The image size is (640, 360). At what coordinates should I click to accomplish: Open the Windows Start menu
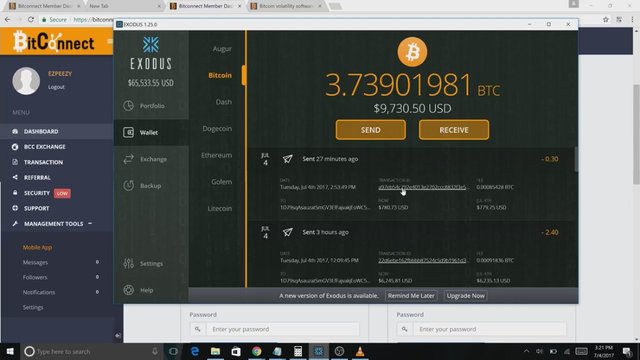point(10,351)
